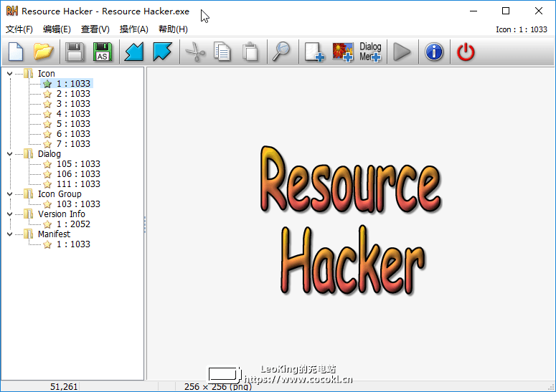Open the 文件(F) menu
556x392 pixels.
click(19, 29)
